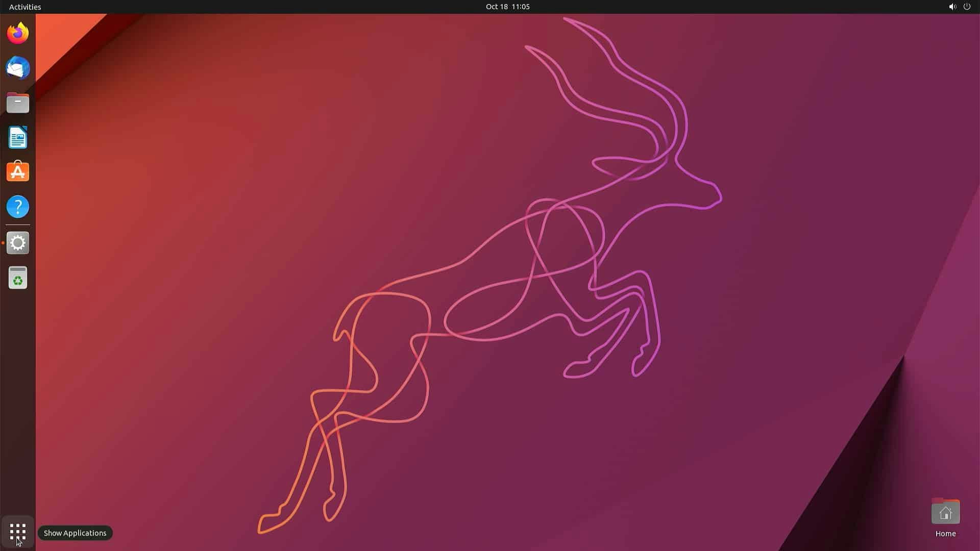Start LibreOffice Writer from the dock
Viewport: 980px width, 551px height.
18,137
